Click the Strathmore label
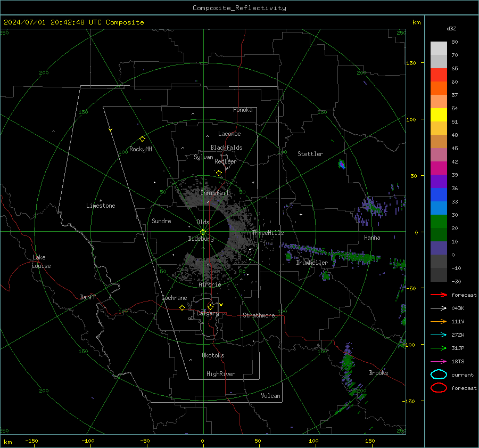The width and height of the screenshot is (479, 448). (x=259, y=315)
